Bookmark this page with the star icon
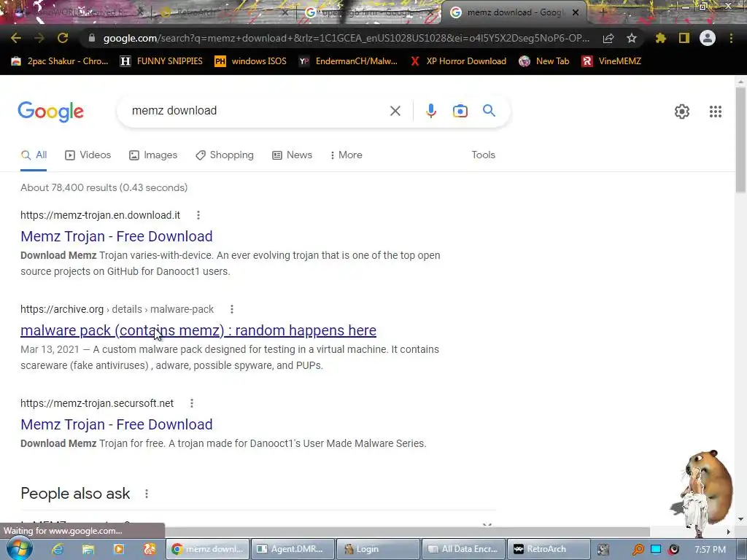Viewport: 747px width, 560px height. 632,38
